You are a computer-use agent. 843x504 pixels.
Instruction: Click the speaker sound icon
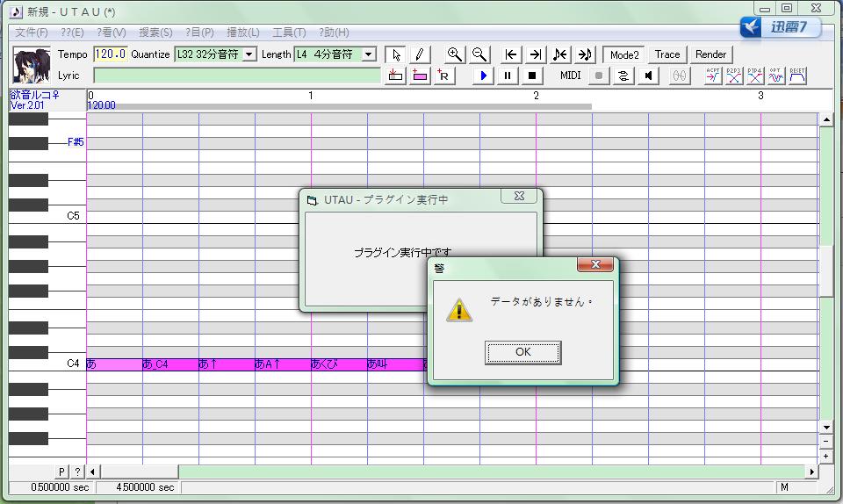tap(648, 76)
